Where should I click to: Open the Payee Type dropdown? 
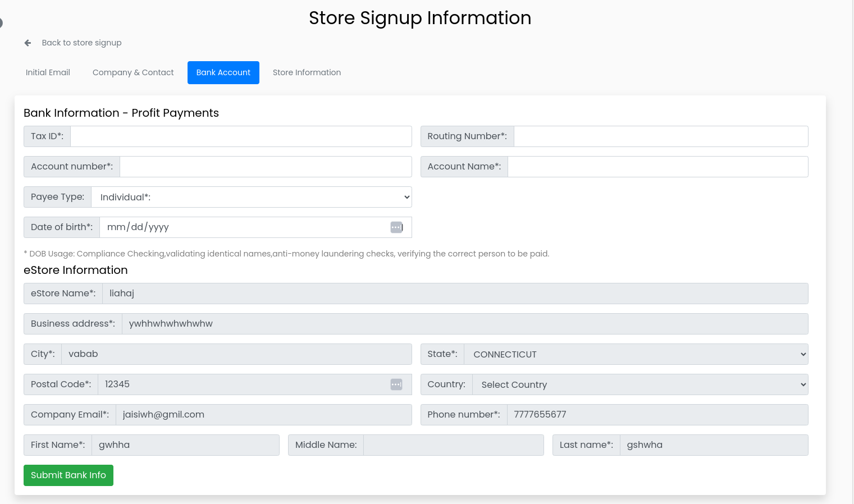point(251,197)
